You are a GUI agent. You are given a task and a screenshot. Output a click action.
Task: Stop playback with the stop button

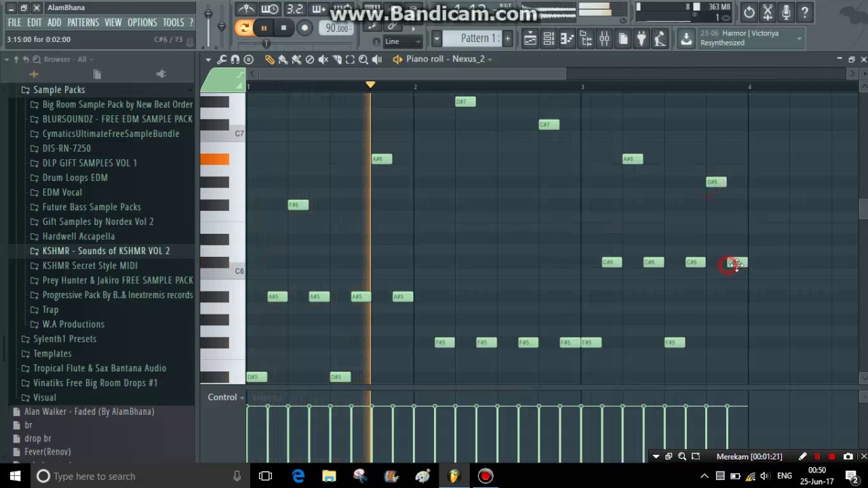pos(283,28)
